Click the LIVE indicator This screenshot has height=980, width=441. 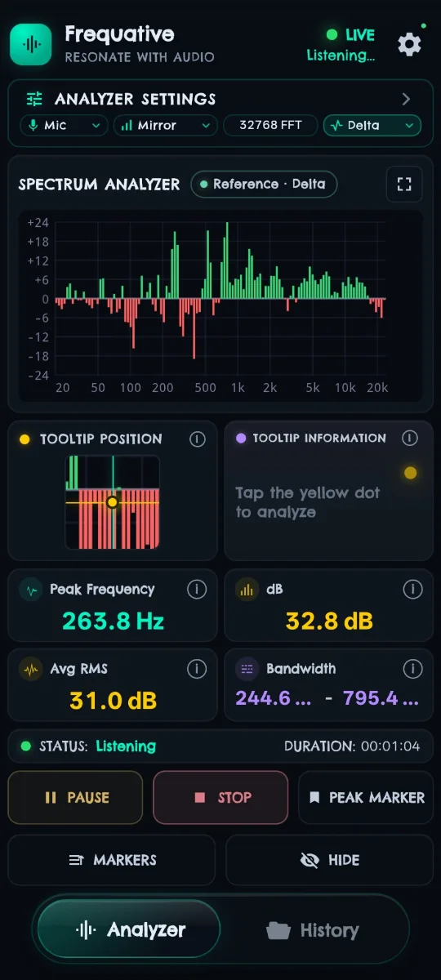click(x=351, y=35)
